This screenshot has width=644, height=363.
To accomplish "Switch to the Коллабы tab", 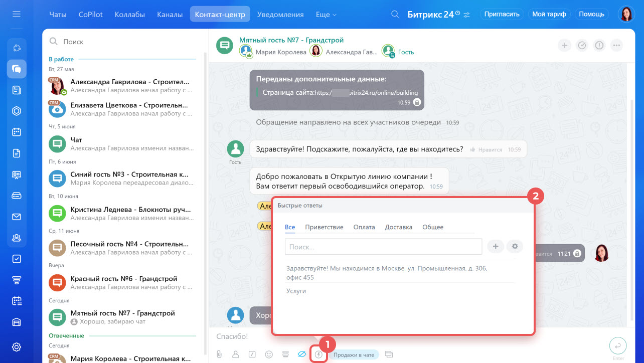I will point(129,15).
